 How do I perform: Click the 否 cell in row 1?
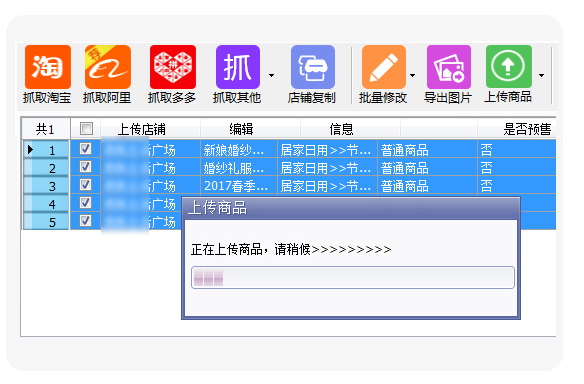pyautogui.click(x=517, y=149)
